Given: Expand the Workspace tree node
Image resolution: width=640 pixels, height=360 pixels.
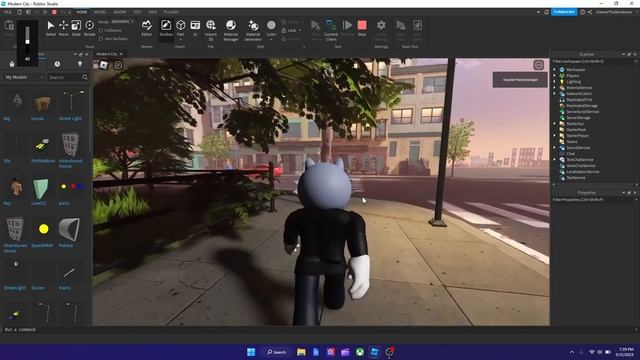Looking at the screenshot, I should coord(555,70).
